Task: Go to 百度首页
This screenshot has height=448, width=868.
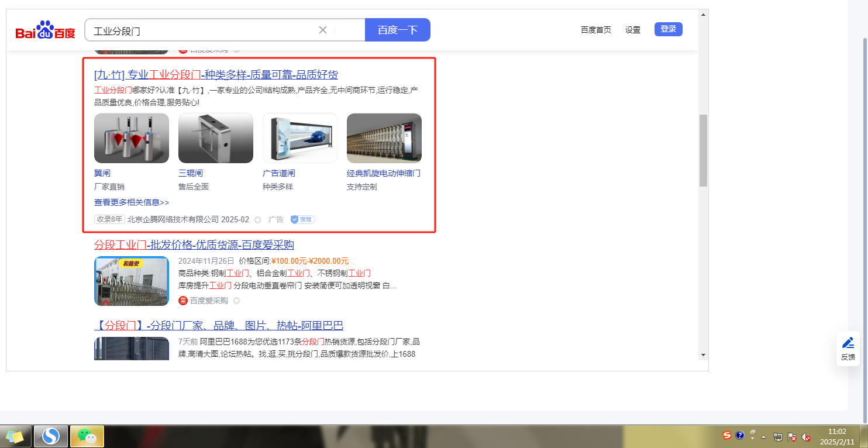Action: pyautogui.click(x=595, y=30)
